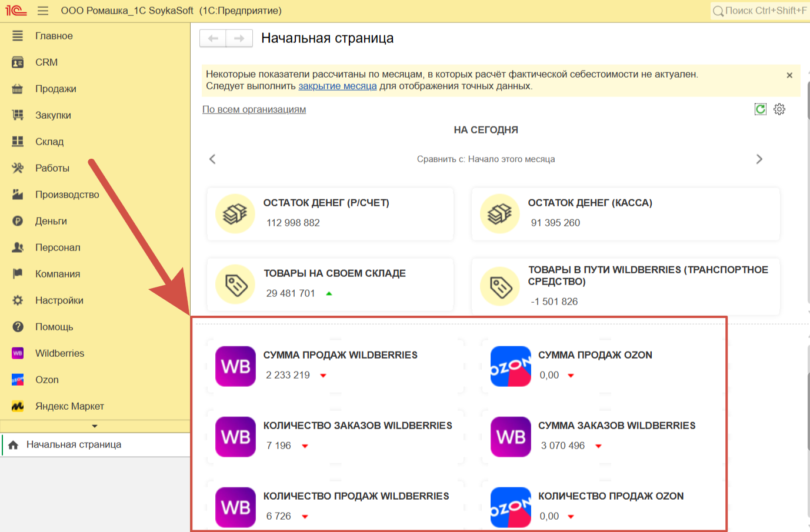Click the own warehouse goods tag icon
The width and height of the screenshot is (810, 532).
point(235,285)
